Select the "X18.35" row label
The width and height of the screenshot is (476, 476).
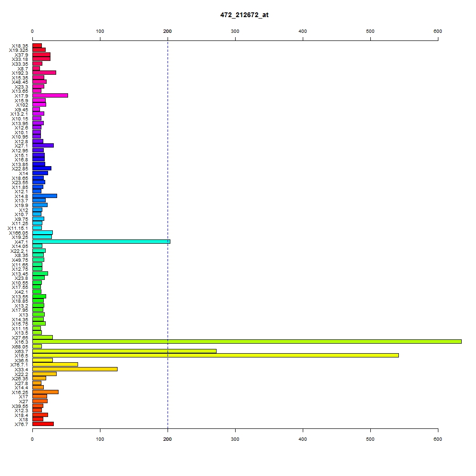(x=20, y=46)
